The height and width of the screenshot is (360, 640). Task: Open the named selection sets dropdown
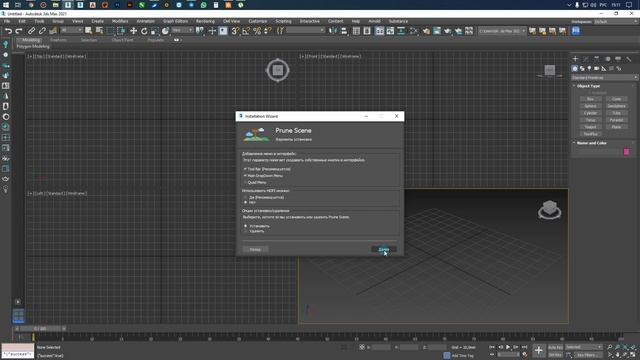tap(305, 31)
